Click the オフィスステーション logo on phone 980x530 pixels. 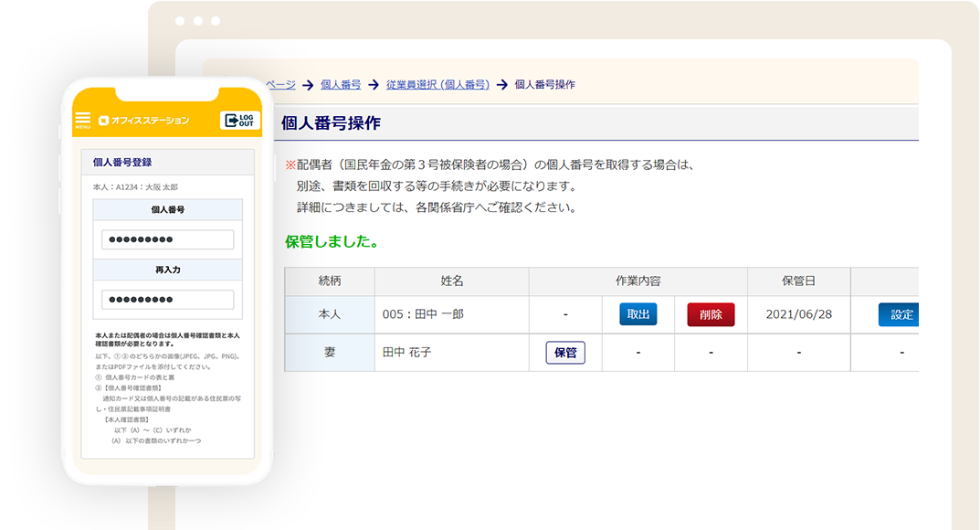pos(143,121)
